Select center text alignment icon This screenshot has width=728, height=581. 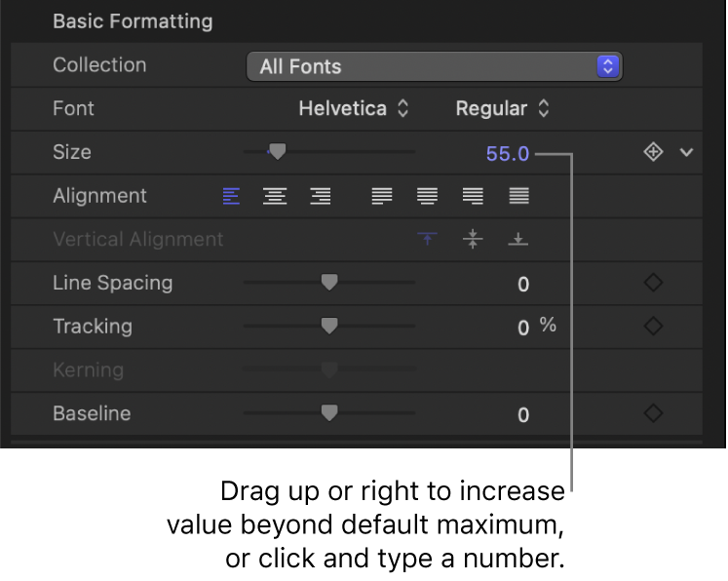pyautogui.click(x=276, y=197)
